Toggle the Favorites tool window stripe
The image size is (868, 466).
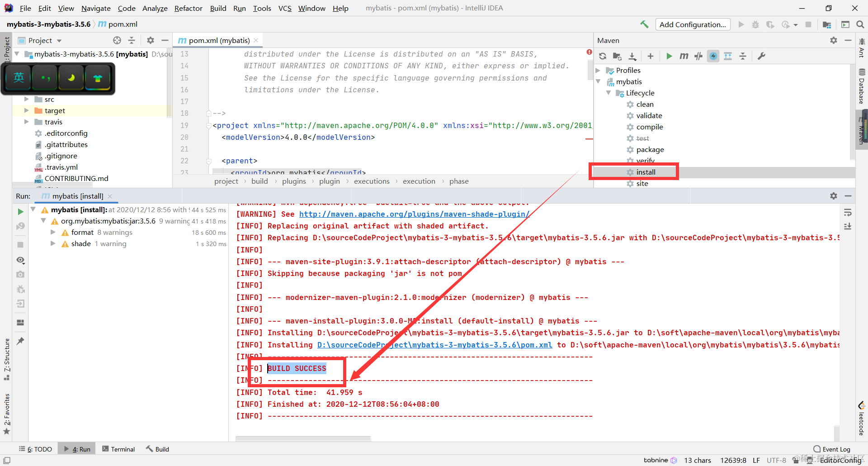[7, 414]
